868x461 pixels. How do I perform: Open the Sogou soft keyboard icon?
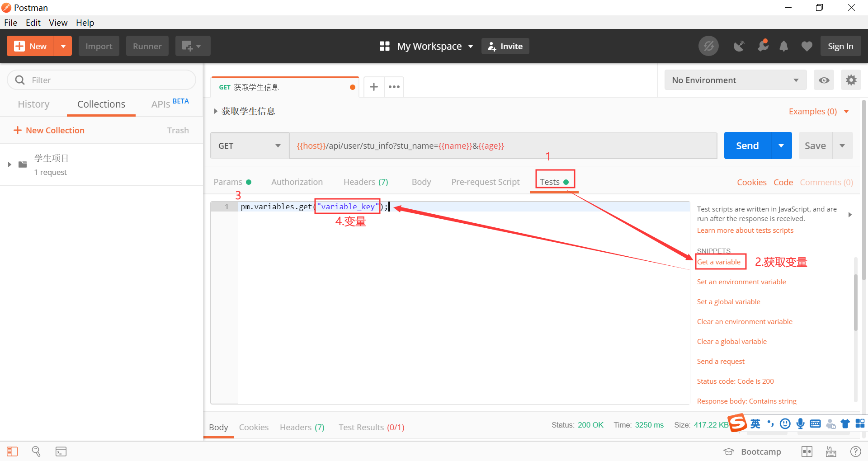tap(815, 423)
